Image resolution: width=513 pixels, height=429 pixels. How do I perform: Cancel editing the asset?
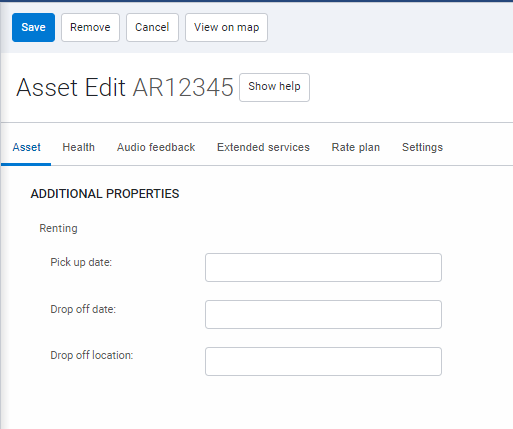pyautogui.click(x=152, y=27)
